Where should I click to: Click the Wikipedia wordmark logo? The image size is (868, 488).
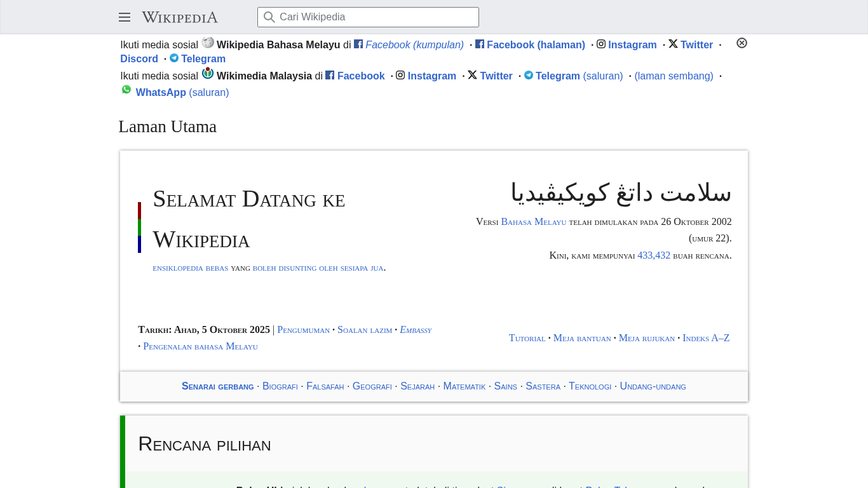(180, 17)
